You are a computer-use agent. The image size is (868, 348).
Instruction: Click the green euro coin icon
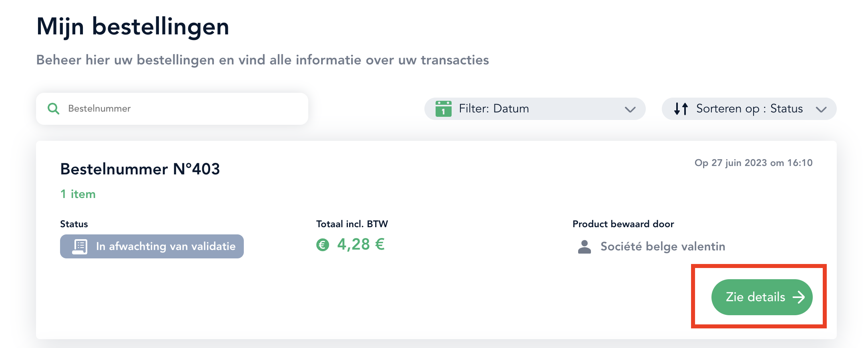(x=323, y=244)
